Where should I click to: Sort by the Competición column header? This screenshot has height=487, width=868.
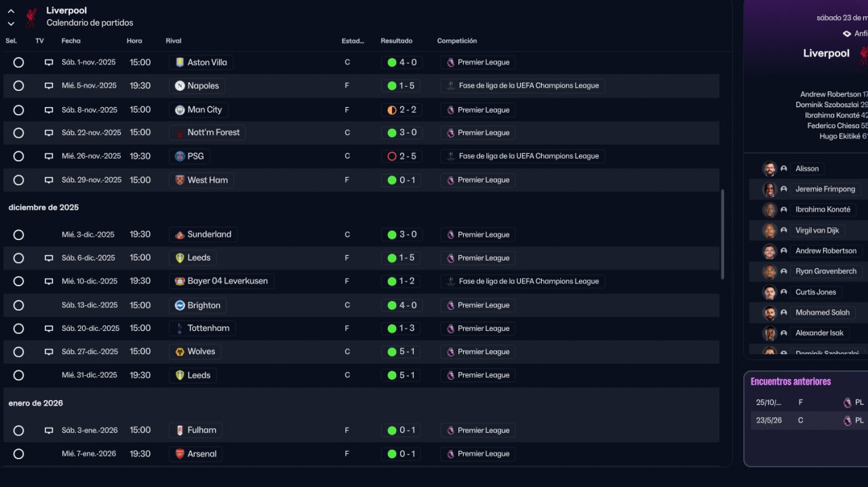457,41
